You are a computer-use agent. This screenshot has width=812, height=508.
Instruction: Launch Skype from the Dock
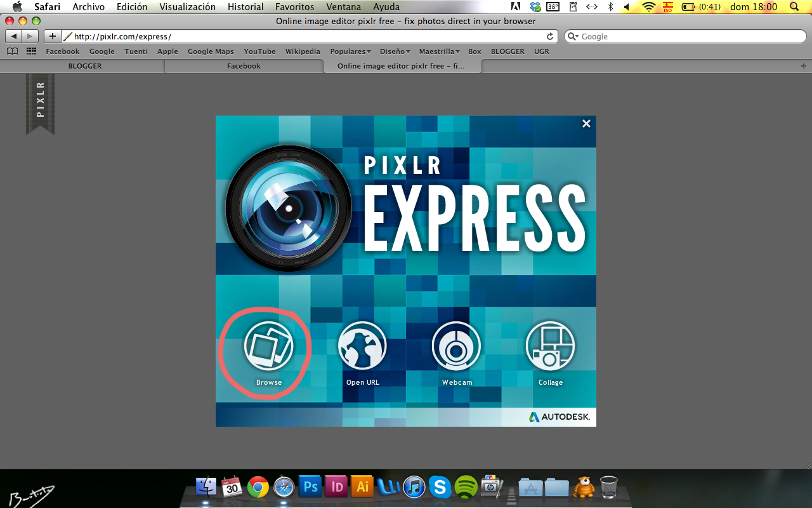[x=440, y=487]
